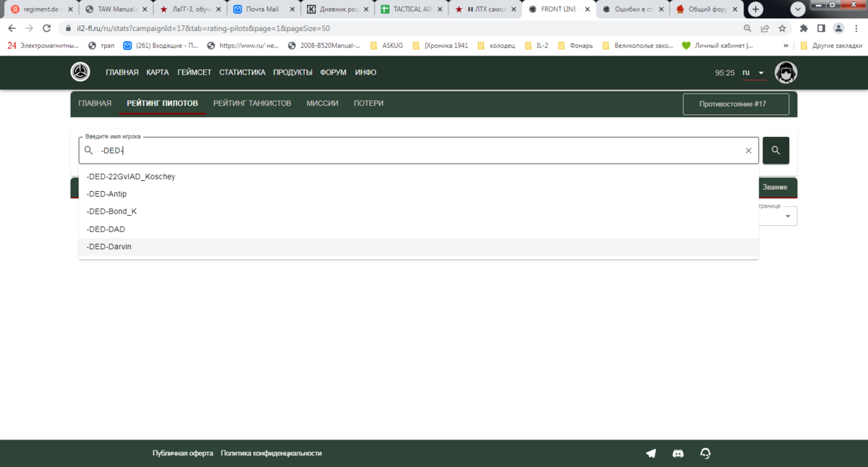Open the Discord link in footer
868x467 pixels.
pyautogui.click(x=678, y=453)
